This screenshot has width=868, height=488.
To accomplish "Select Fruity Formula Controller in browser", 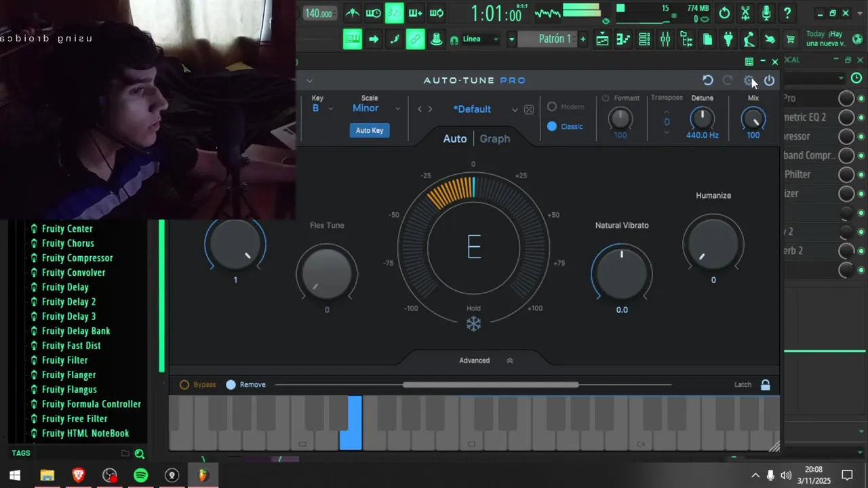I will tap(92, 405).
